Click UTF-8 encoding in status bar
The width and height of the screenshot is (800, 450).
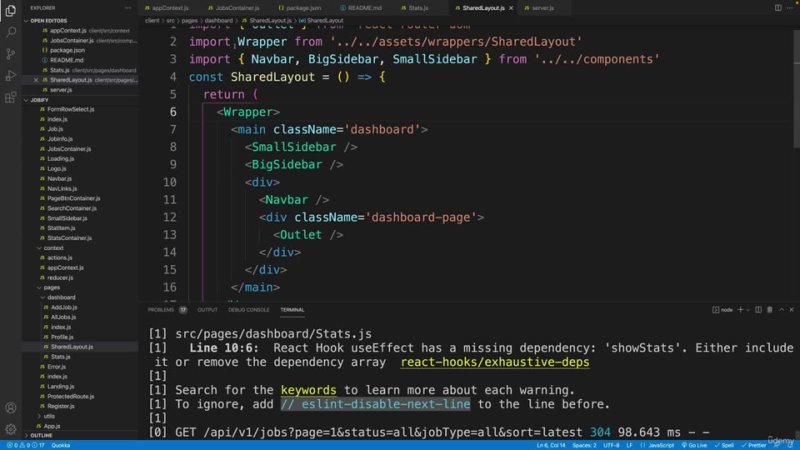(611, 445)
